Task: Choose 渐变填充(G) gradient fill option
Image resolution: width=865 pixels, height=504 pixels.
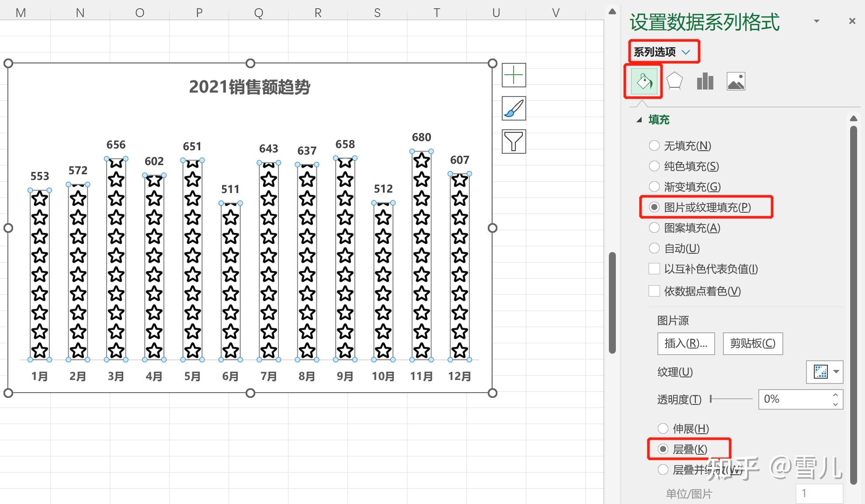Action: [x=654, y=186]
